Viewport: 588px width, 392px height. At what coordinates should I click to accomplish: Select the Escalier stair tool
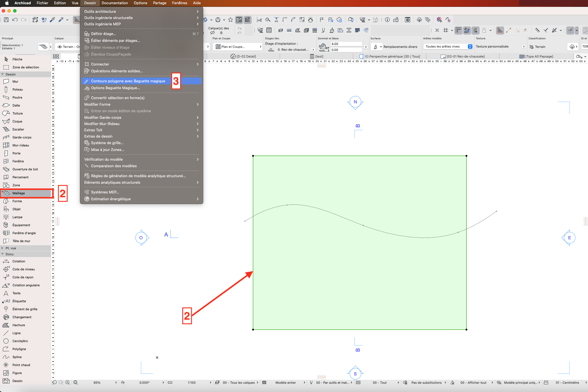point(26,129)
